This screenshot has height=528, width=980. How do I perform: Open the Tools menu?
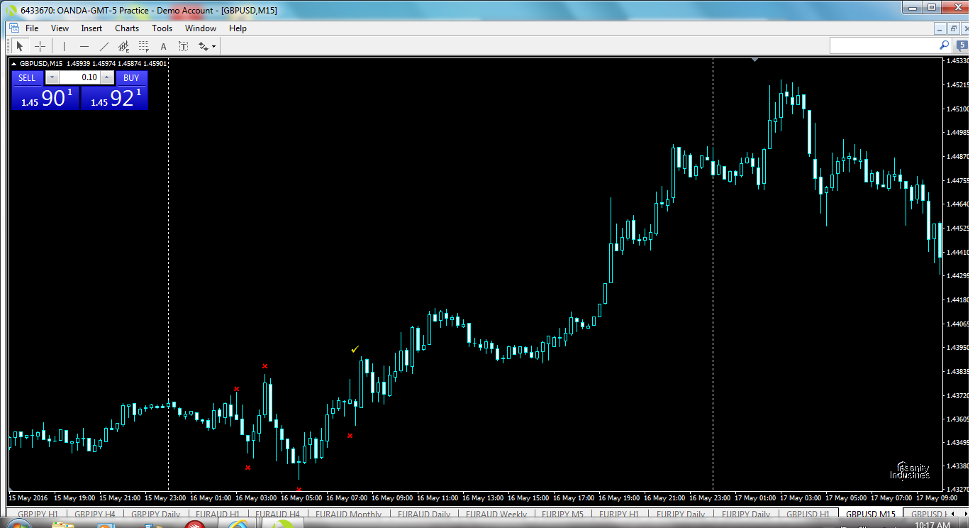click(162, 28)
